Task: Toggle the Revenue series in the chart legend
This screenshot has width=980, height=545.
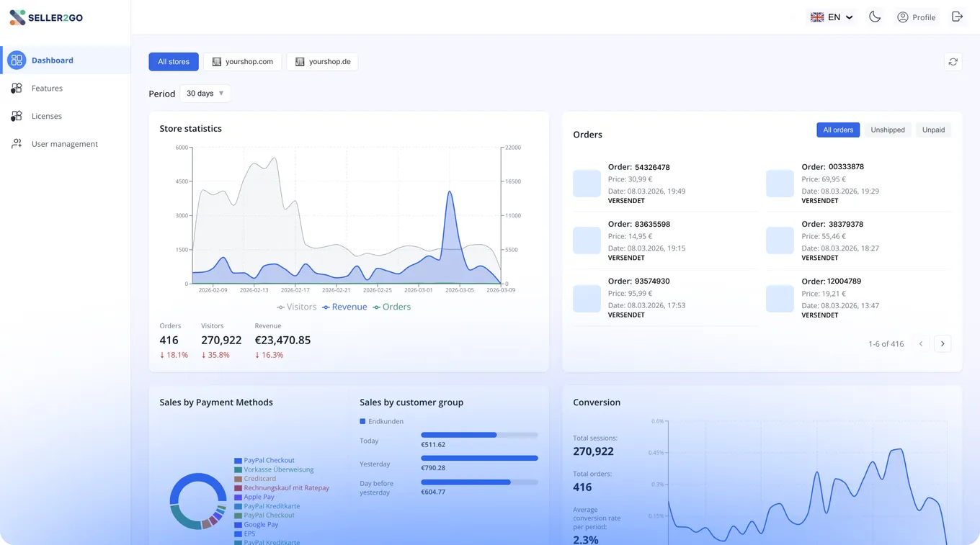Action: [344, 307]
